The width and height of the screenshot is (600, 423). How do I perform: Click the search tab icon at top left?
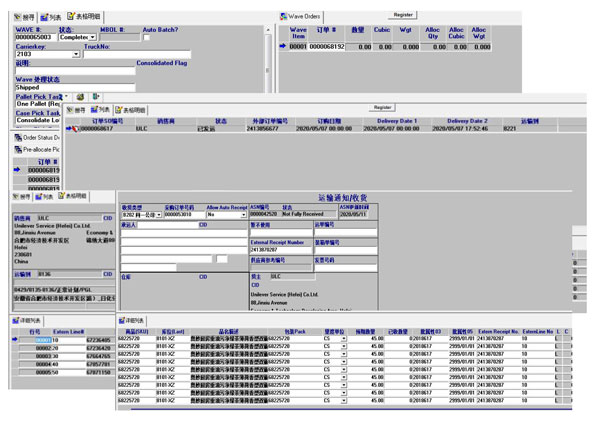tap(16, 17)
